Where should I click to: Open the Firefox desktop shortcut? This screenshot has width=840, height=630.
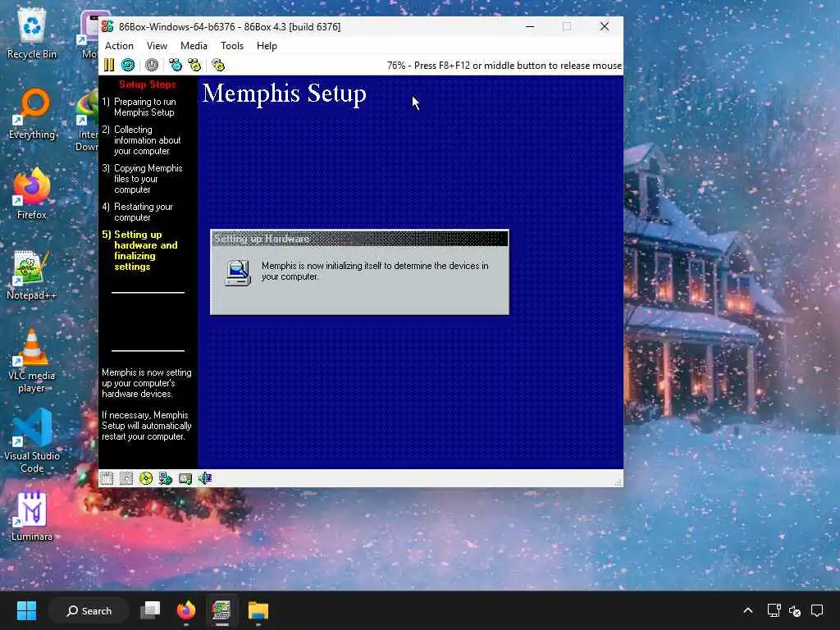tap(32, 194)
